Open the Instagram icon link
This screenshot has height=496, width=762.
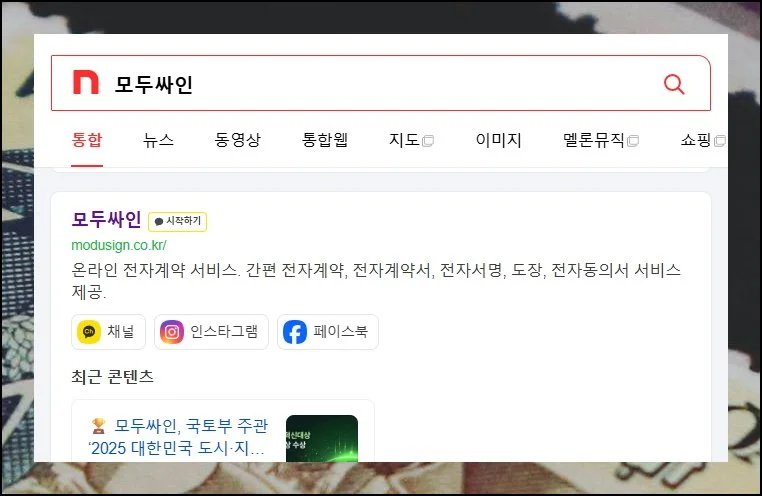click(x=172, y=332)
